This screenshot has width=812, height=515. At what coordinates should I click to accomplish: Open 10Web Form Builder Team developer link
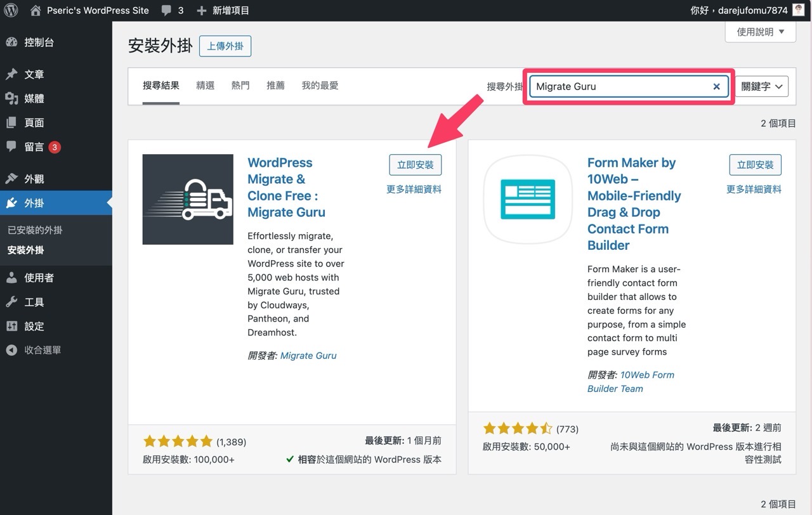click(631, 382)
